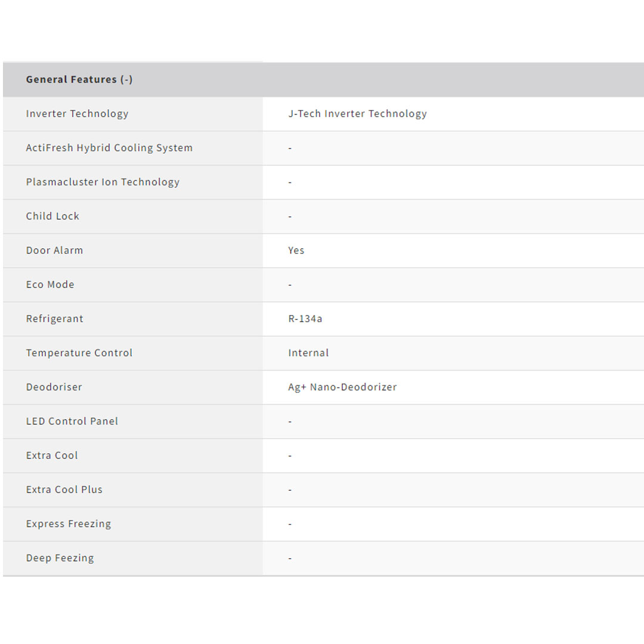
Task: Click the Express Freezing row label
Action: pyautogui.click(x=69, y=524)
